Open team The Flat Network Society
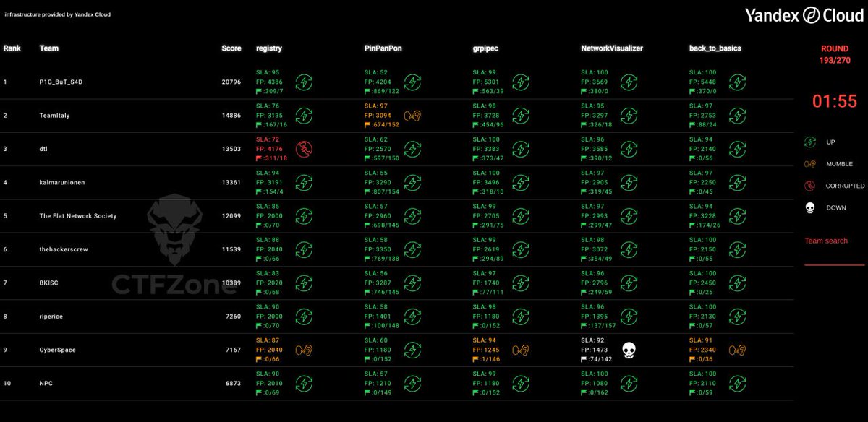Screen dimensions: 868x422 pos(78,216)
